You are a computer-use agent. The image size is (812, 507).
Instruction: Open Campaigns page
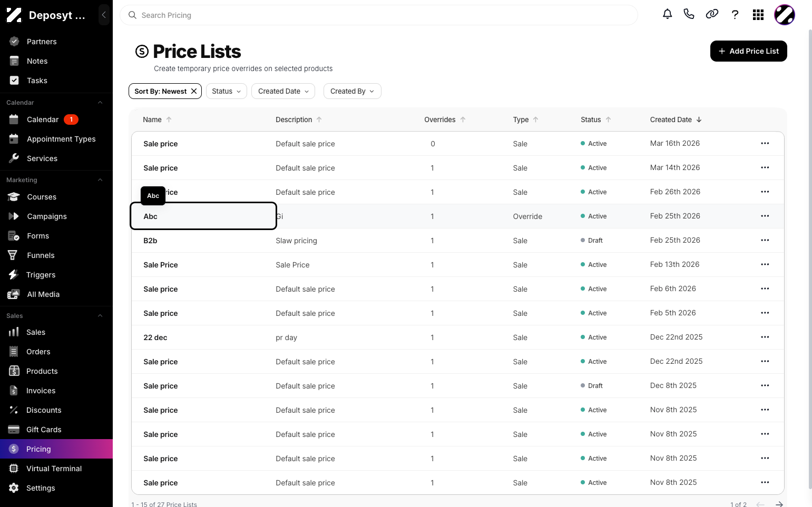[x=56, y=216]
